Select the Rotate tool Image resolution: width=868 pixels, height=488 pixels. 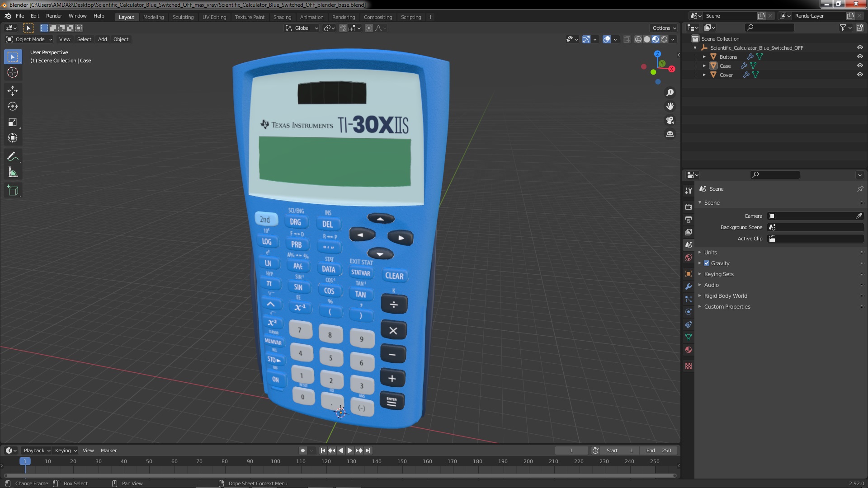click(x=13, y=107)
